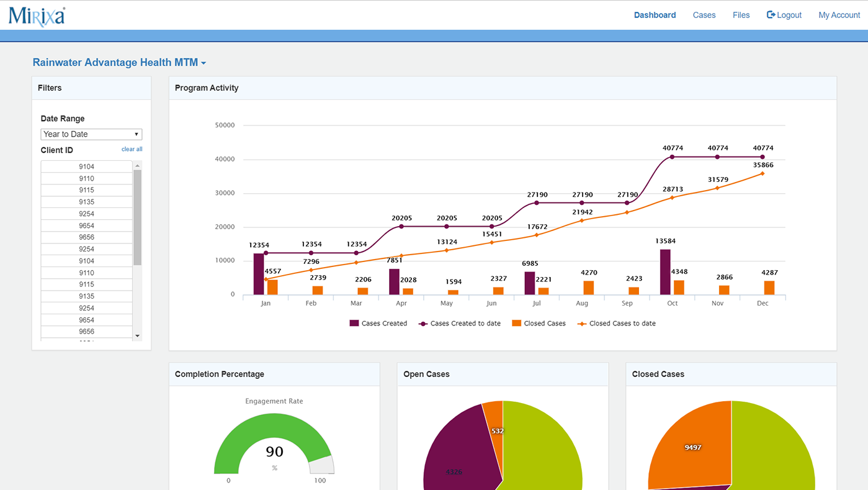Click the Client ID list scrollbar thumb

click(x=137, y=217)
